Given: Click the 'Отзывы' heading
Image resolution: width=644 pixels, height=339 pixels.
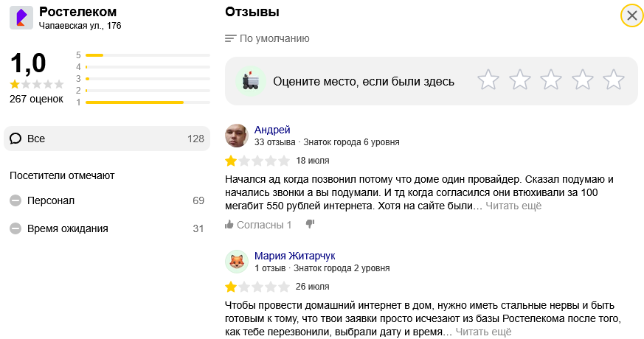Looking at the screenshot, I should (x=252, y=12).
